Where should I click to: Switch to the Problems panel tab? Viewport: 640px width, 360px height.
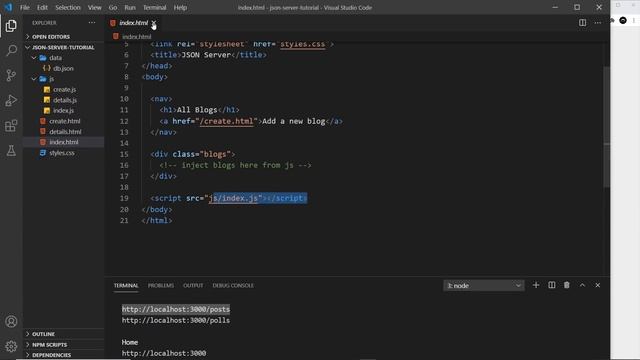161,285
